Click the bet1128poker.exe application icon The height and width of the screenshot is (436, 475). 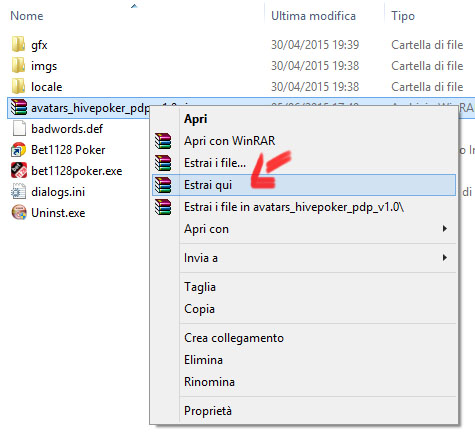click(19, 171)
